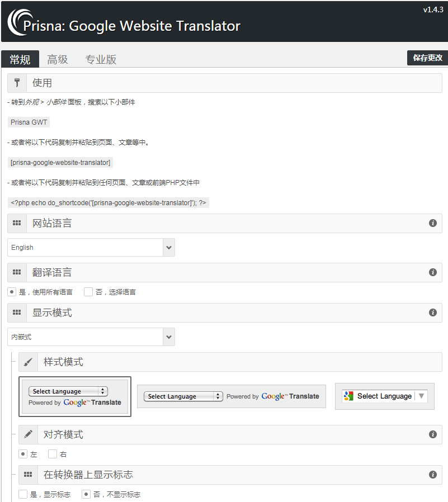Open the English website language dropdown
The width and height of the screenshot is (448, 502).
tap(91, 248)
